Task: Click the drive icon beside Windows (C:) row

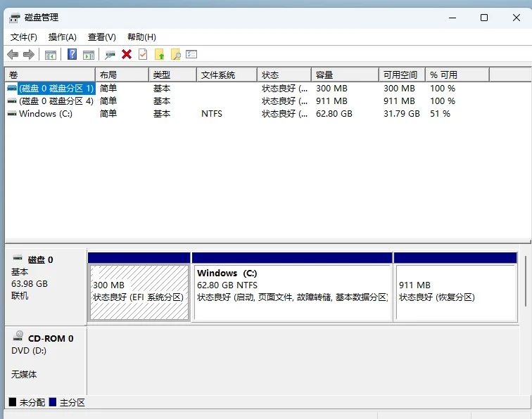Action: (x=12, y=114)
